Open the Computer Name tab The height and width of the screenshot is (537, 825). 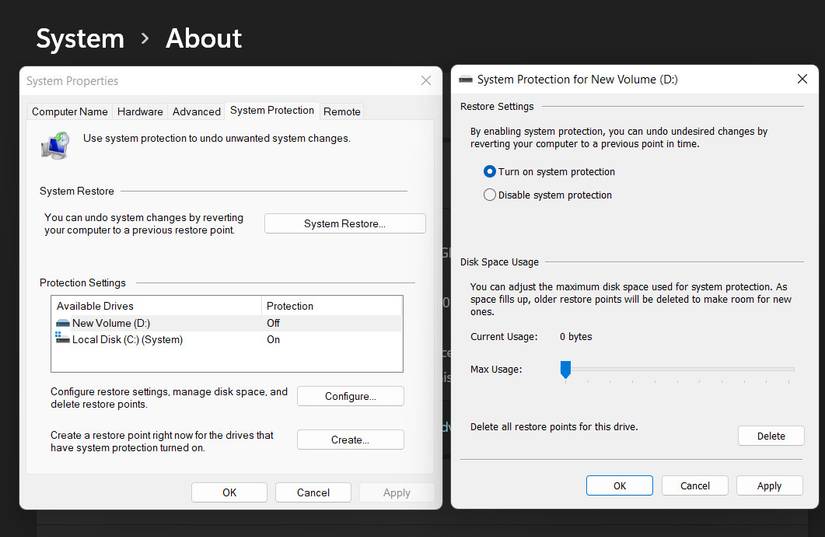coord(69,112)
